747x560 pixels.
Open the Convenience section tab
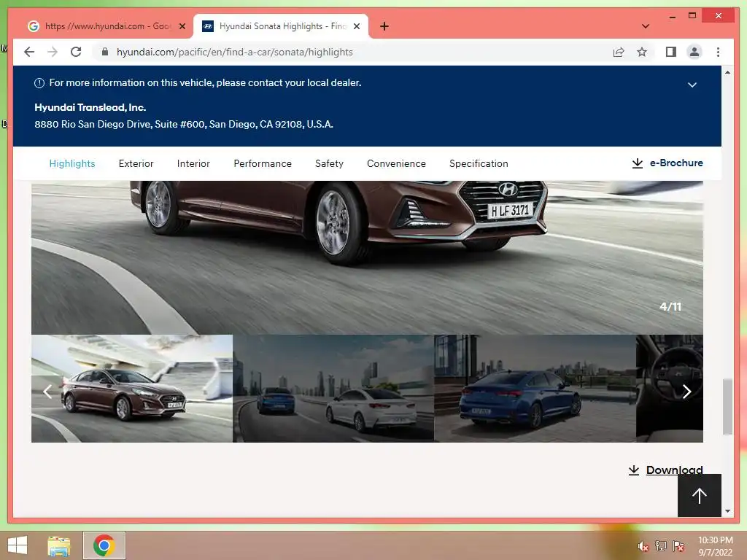(x=396, y=163)
